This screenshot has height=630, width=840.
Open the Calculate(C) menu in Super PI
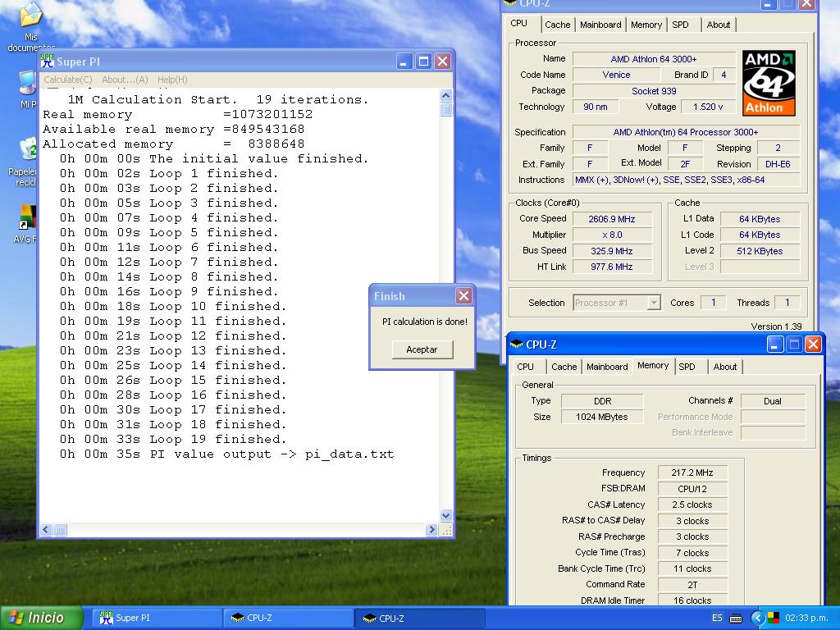(67, 80)
